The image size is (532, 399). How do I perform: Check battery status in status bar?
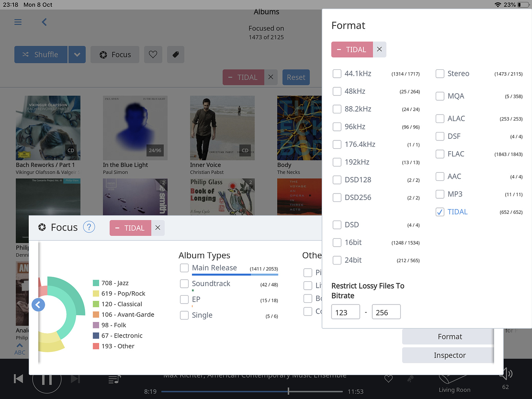(524, 5)
